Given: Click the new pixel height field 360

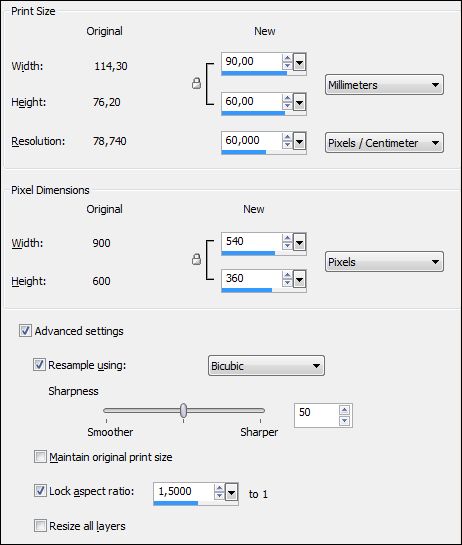Looking at the screenshot, I should pyautogui.click(x=252, y=278).
